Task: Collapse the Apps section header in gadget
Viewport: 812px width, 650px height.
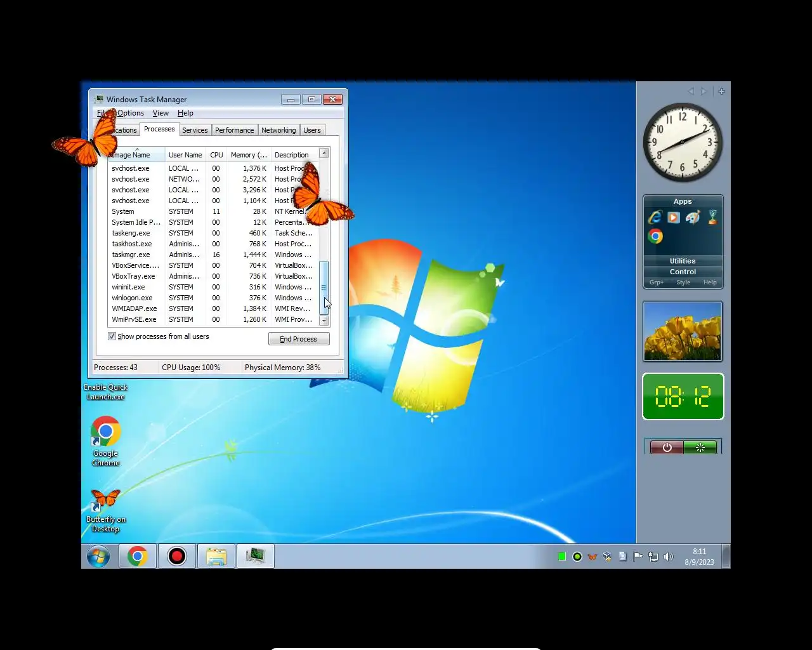Action: point(683,201)
